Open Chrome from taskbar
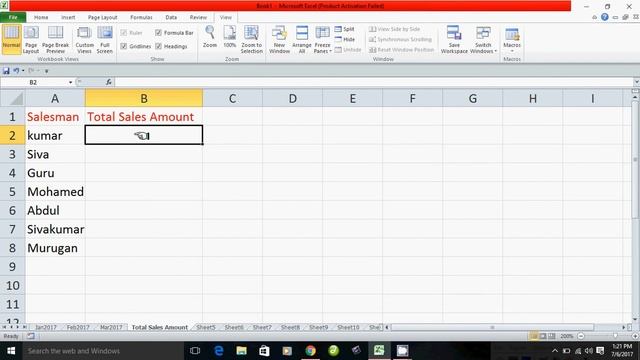 pos(310,351)
